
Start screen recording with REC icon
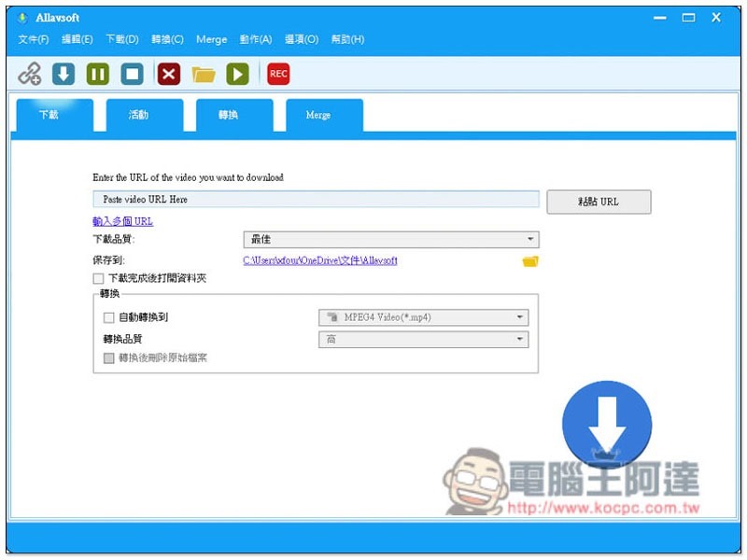[278, 74]
